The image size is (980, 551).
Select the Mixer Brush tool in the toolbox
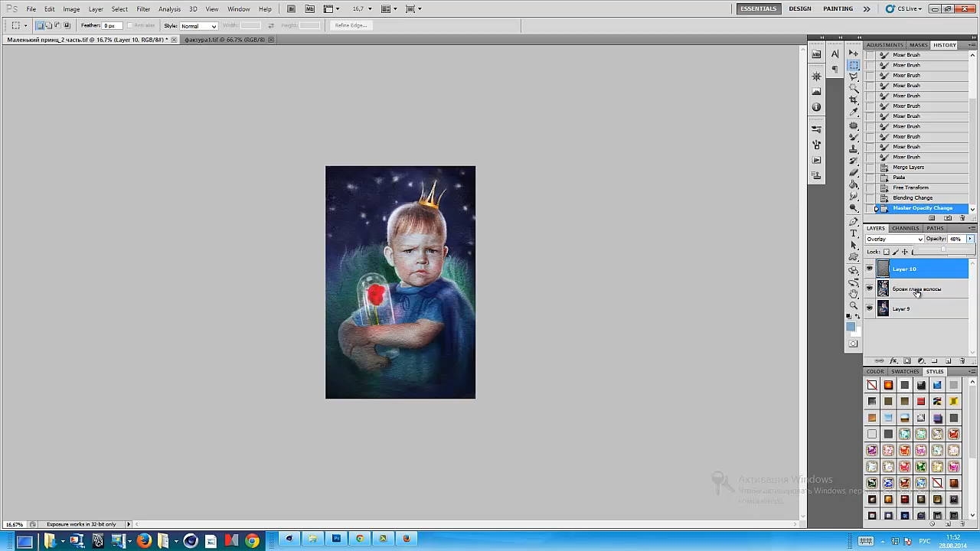[854, 137]
